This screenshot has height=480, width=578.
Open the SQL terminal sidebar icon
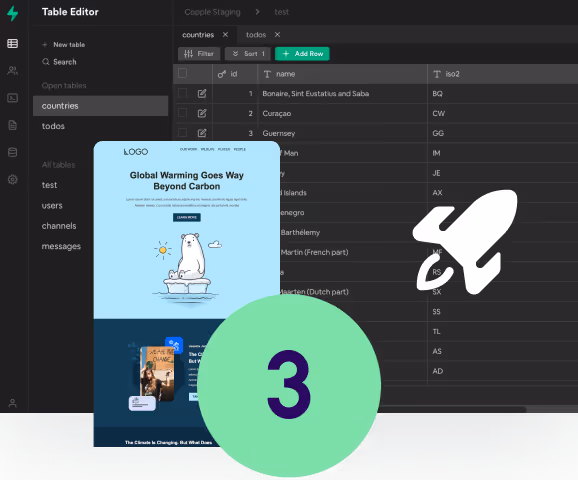(x=13, y=98)
